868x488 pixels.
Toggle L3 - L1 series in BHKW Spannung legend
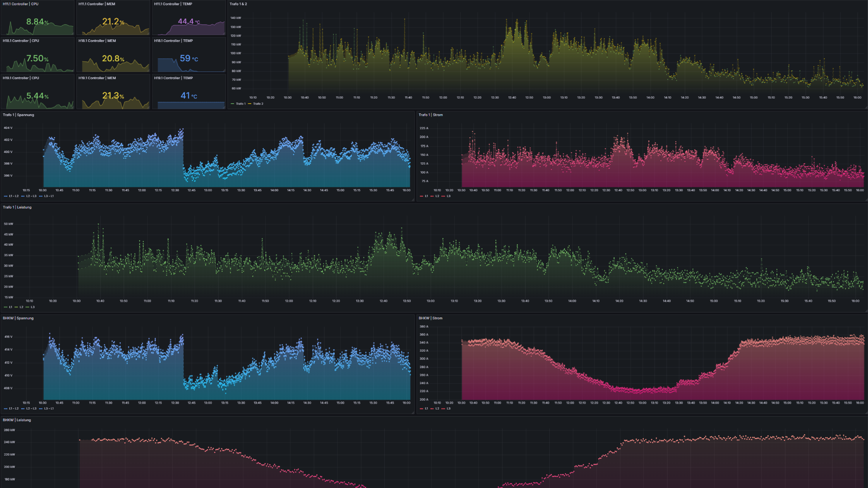coord(49,408)
